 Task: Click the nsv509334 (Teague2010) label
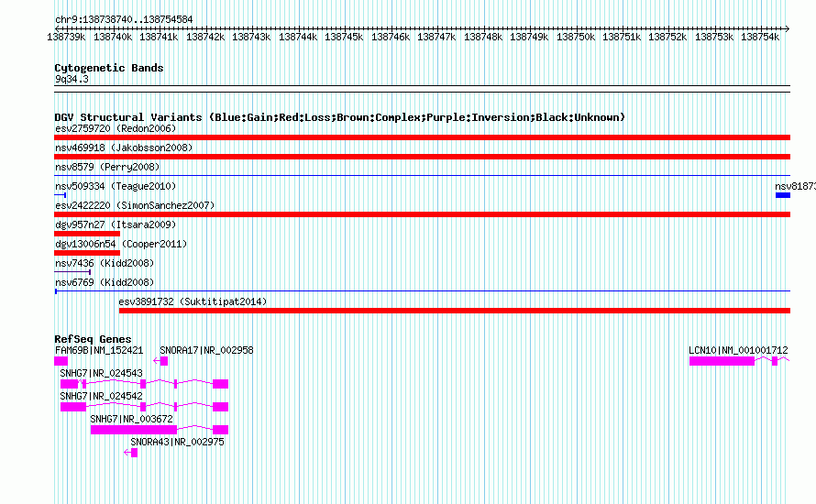coord(116,186)
